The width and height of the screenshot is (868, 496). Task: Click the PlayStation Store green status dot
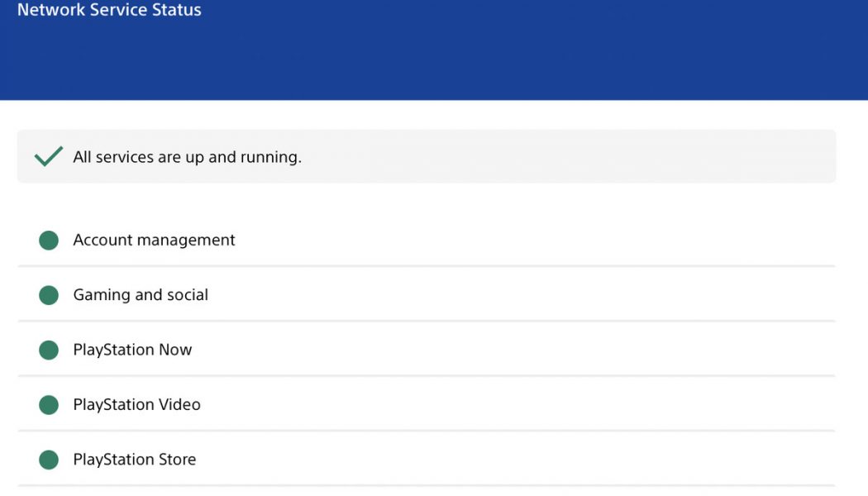[x=49, y=460]
